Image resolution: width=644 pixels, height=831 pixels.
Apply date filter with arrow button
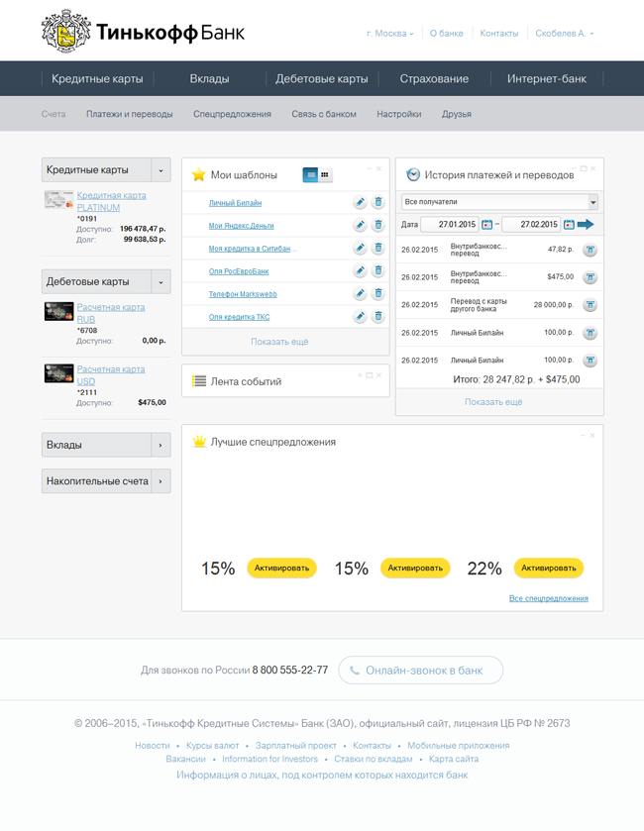[x=586, y=225]
